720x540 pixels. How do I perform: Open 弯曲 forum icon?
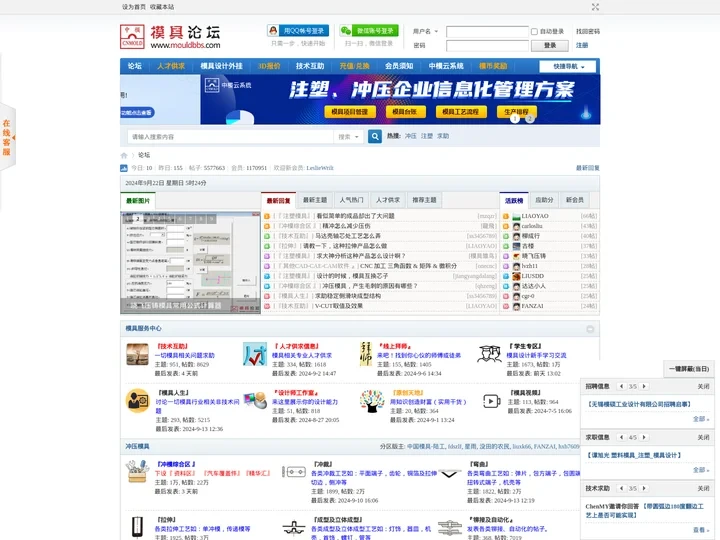[x=449, y=473]
